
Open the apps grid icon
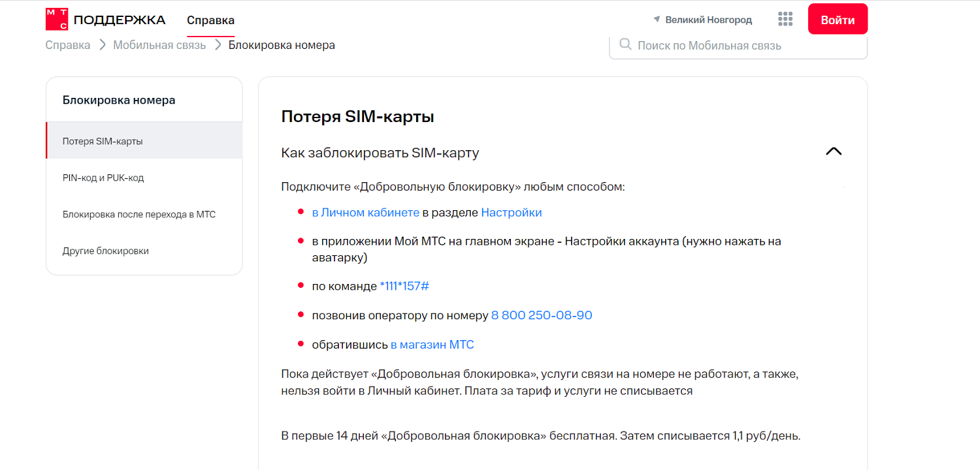[785, 19]
